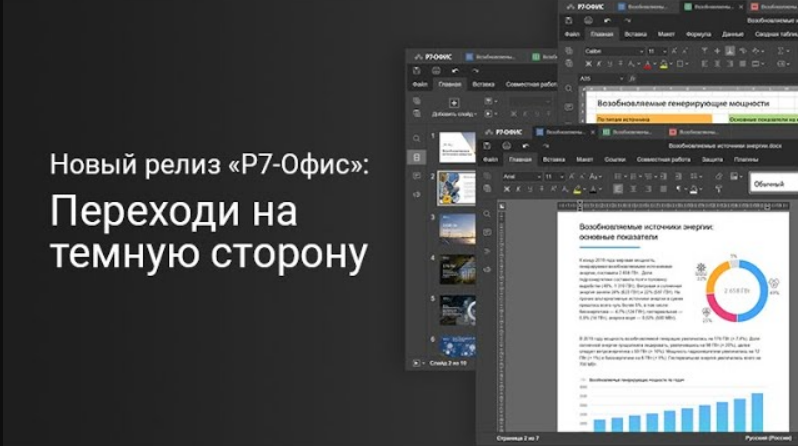
Task: Pick the yellow highlight color in the text editor
Action: pyautogui.click(x=577, y=189)
